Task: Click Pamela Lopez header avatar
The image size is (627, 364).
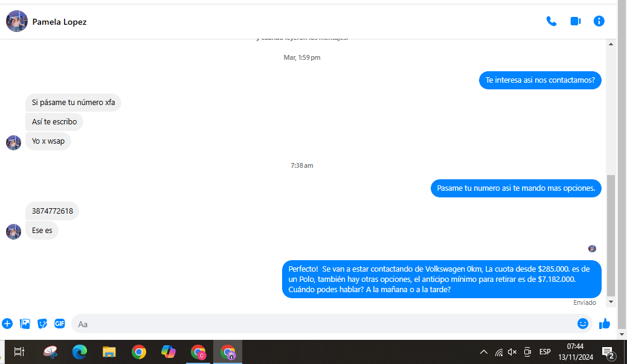Action: (17, 21)
